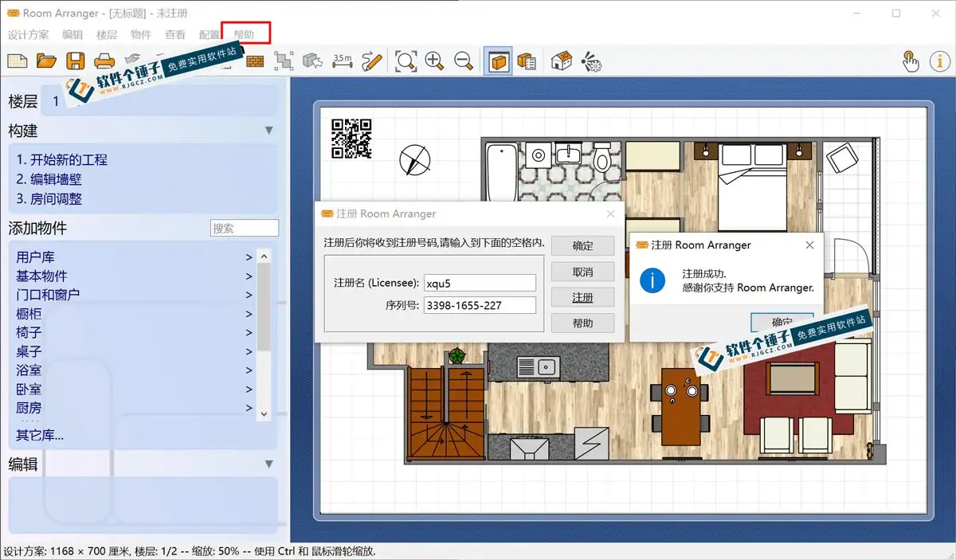Expand the 浴室 category arrow
Screen dimensions: 956x560
tap(249, 370)
